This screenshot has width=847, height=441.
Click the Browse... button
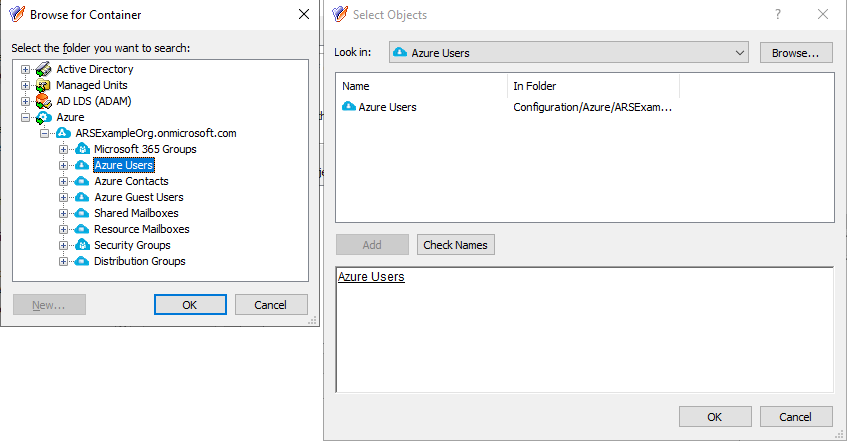click(x=796, y=53)
